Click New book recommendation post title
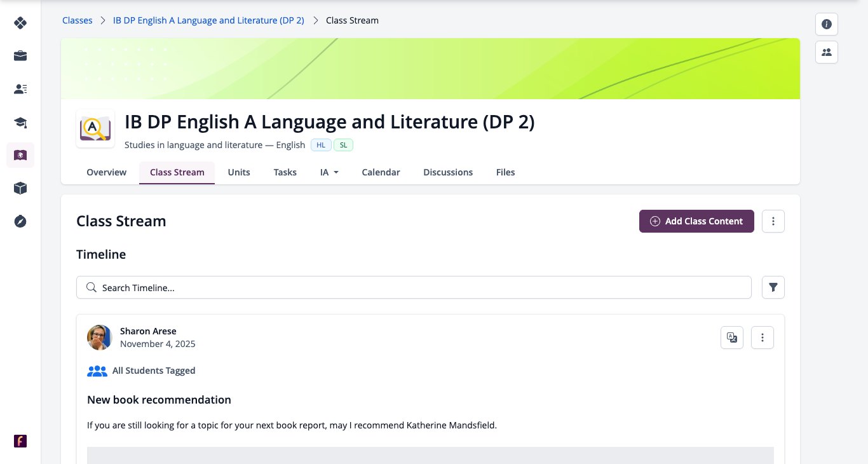Viewport: 868px width, 464px height. [x=159, y=400]
